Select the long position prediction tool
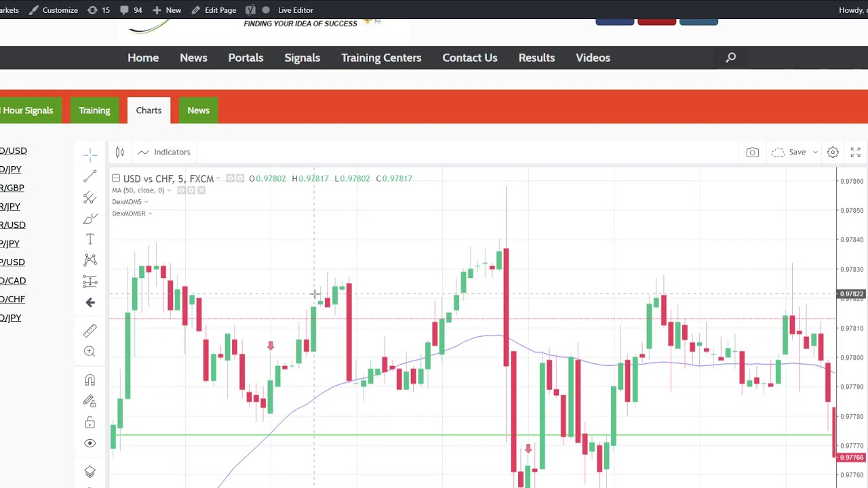Screen dimensions: 868x488 (x=90, y=281)
